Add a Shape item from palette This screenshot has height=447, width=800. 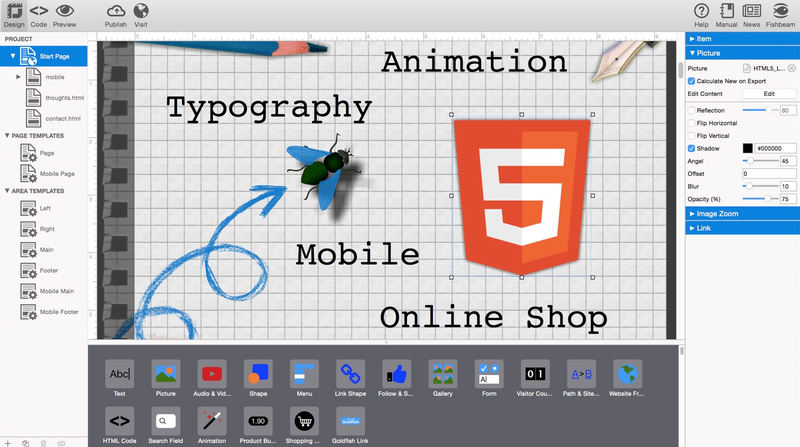click(x=258, y=379)
